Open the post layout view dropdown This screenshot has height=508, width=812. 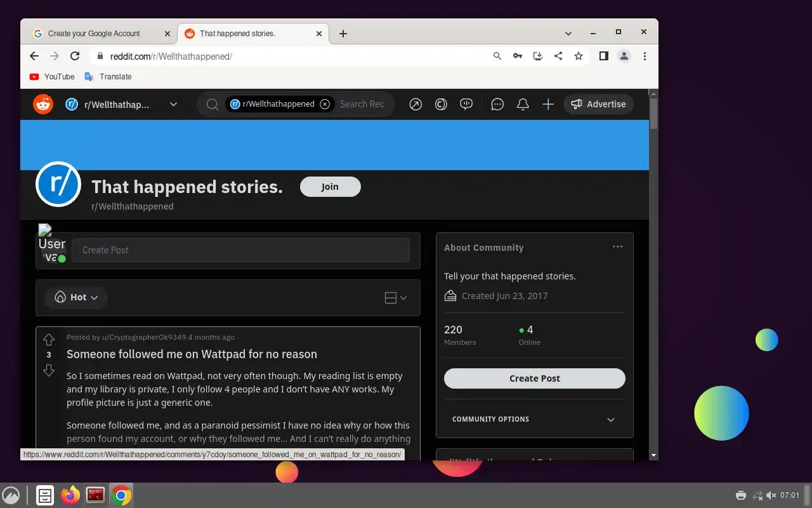click(396, 297)
